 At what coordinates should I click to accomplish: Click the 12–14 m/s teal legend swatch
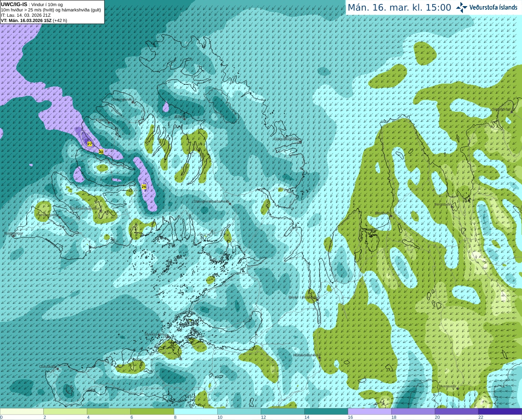coord(283,411)
